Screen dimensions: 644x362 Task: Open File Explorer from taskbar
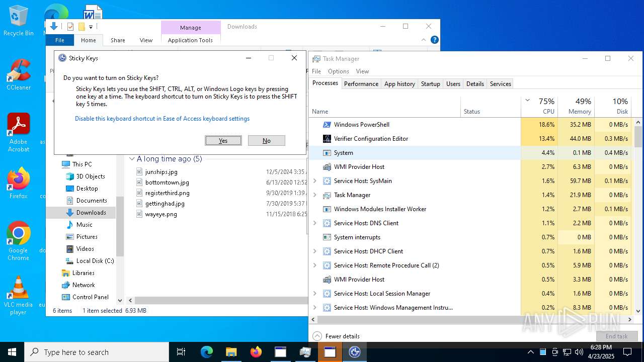(231, 352)
